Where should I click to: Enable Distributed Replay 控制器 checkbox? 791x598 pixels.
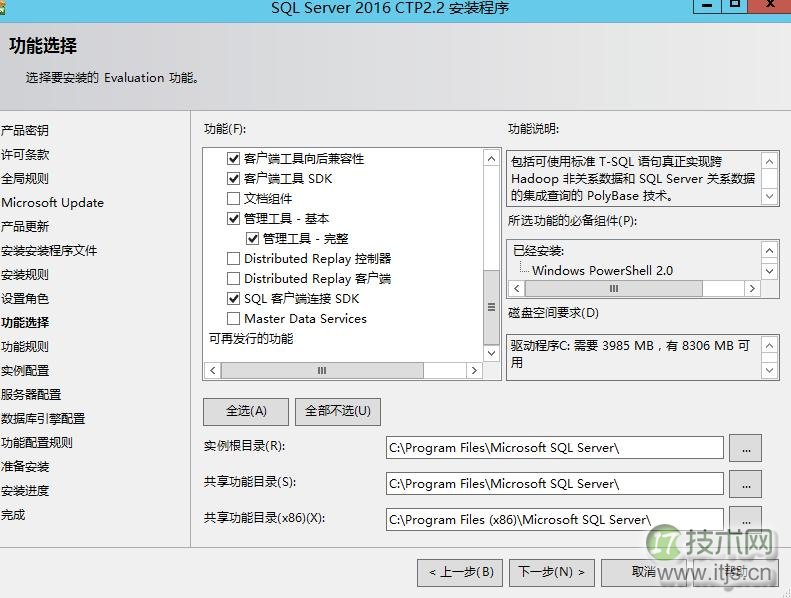tap(233, 258)
